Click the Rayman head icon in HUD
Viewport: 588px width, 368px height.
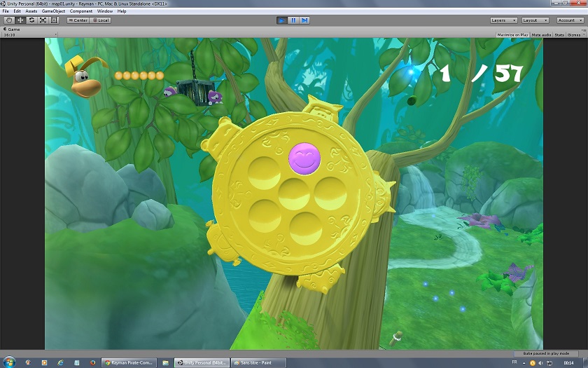pyautogui.click(x=85, y=77)
